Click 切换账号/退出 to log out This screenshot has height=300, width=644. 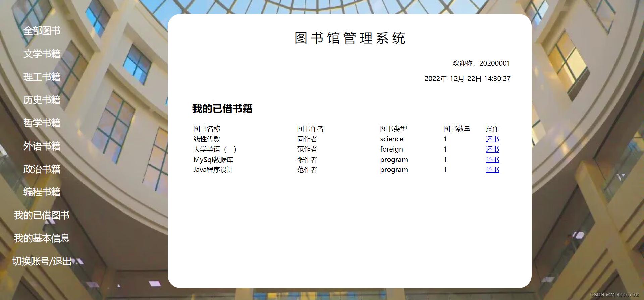click(42, 261)
